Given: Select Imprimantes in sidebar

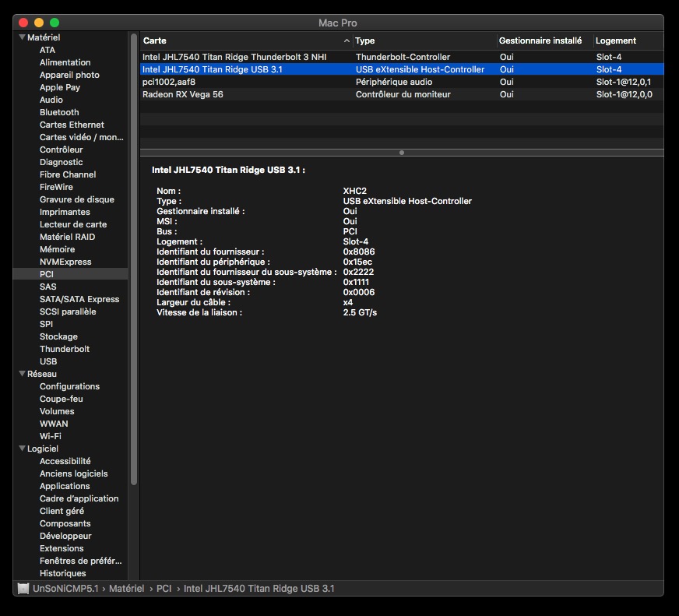Looking at the screenshot, I should [x=65, y=212].
